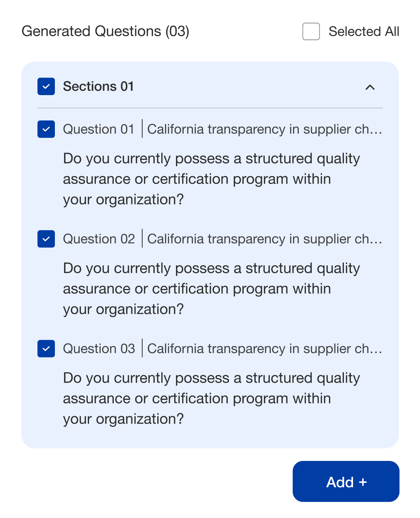Collapse Sections 01 using the chevron arrow

click(370, 87)
